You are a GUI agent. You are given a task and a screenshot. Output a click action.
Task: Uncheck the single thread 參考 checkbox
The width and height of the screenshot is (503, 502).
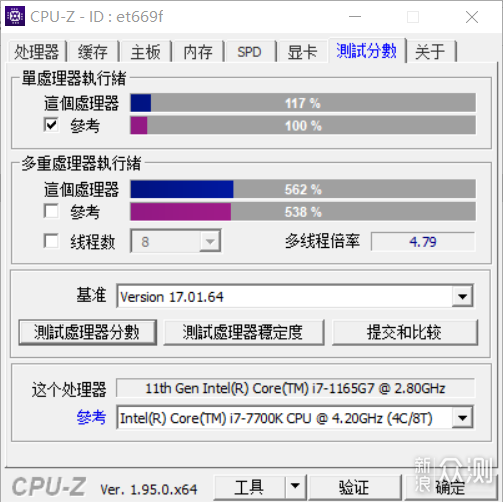click(x=51, y=125)
